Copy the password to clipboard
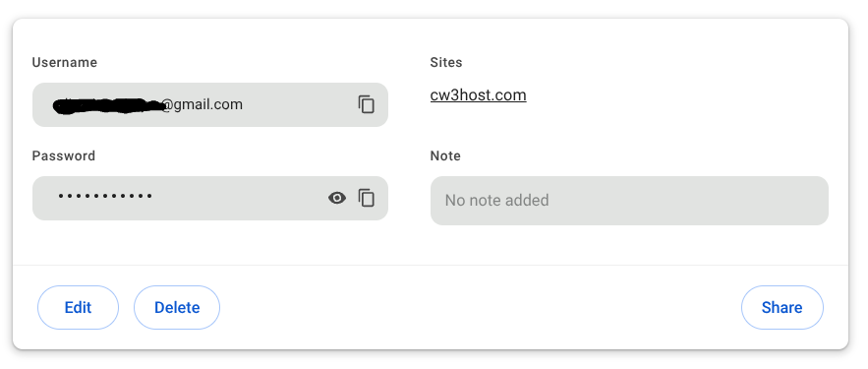The height and width of the screenshot is (369, 868). point(366,198)
